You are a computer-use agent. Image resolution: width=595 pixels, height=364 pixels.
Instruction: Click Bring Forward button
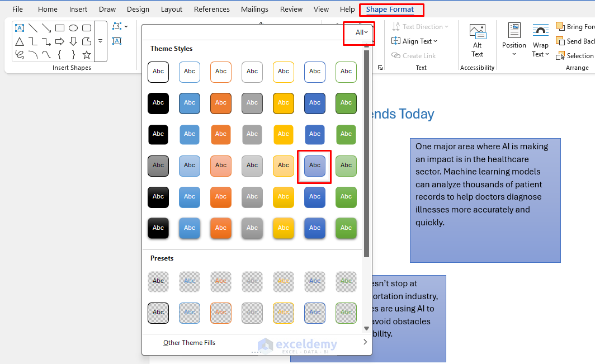coord(575,27)
